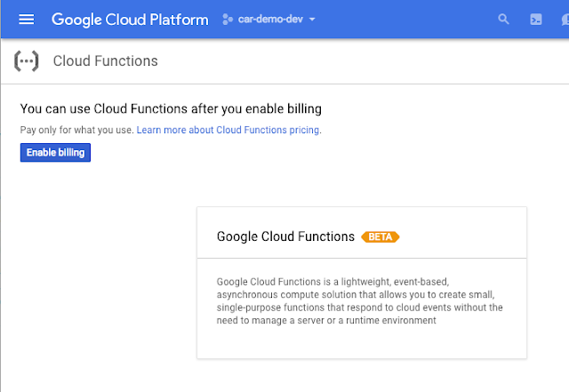Click the Cloud Functions page title
The height and width of the screenshot is (392, 569).
(105, 61)
